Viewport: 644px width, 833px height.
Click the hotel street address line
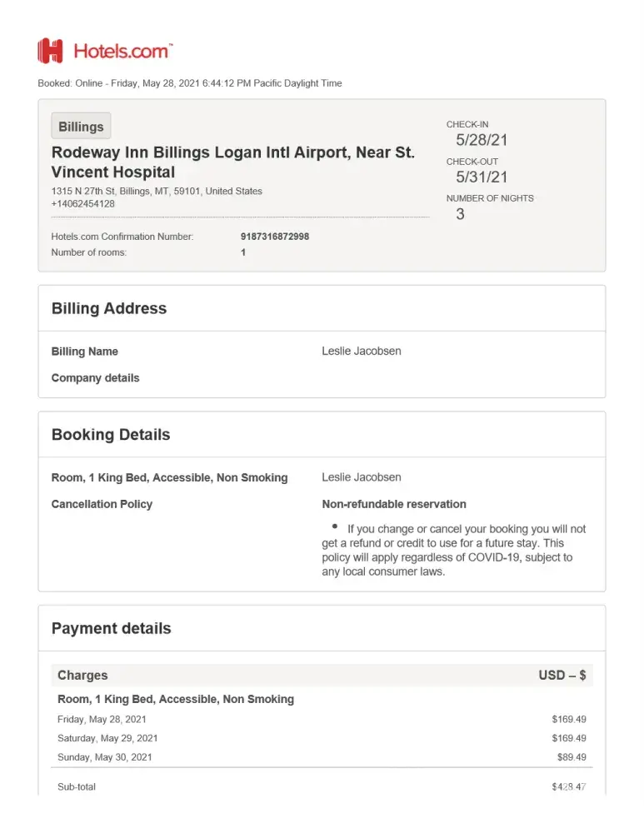157,191
